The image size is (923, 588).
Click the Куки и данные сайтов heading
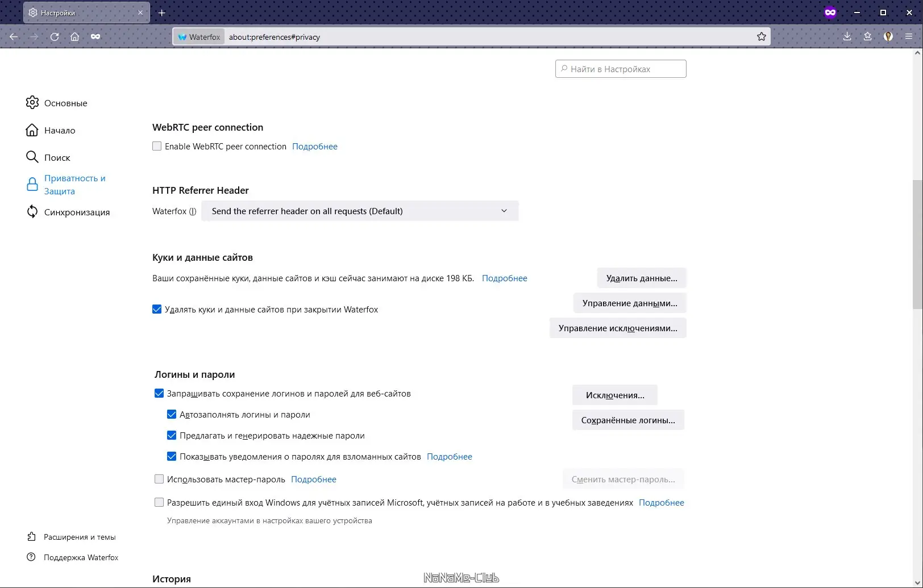202,257
